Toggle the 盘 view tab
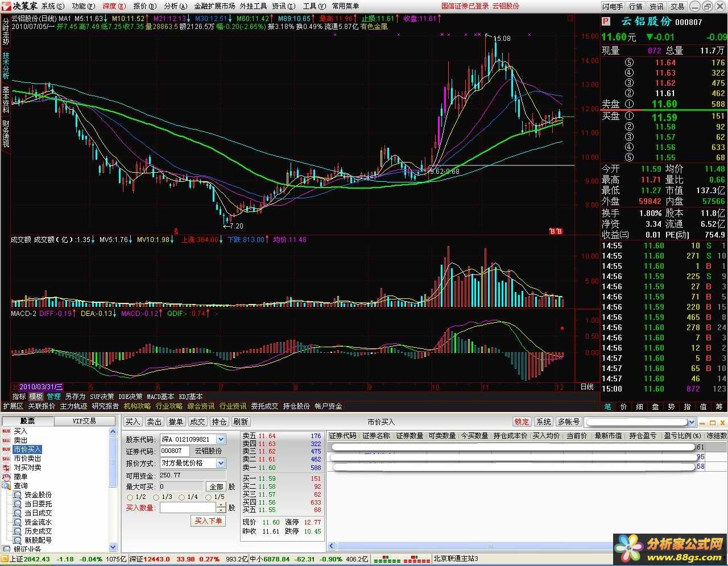 [x=656, y=407]
